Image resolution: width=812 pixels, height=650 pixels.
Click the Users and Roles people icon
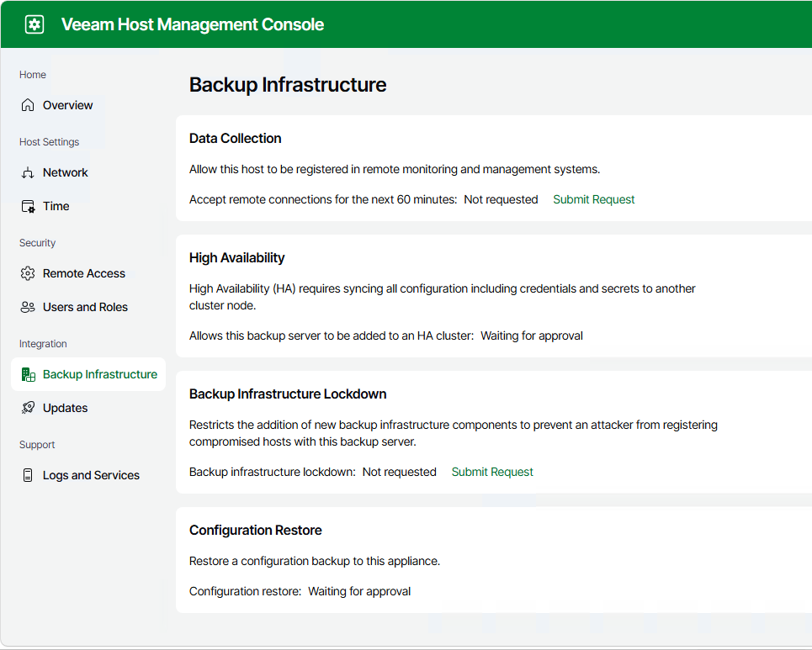(28, 307)
